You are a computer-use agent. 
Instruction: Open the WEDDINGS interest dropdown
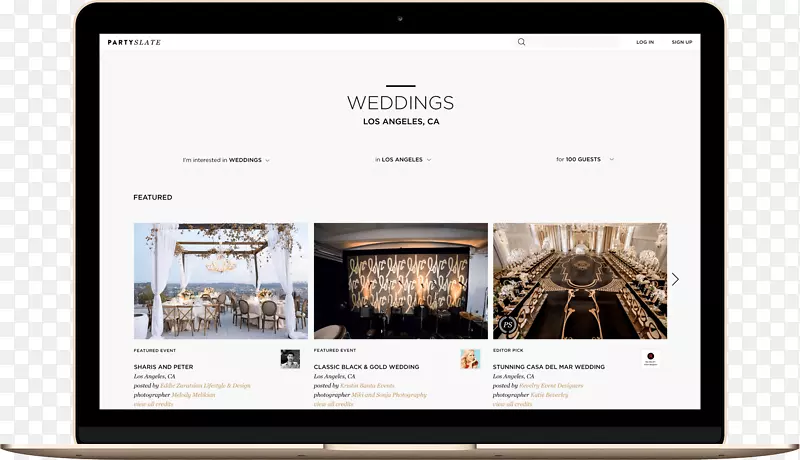(x=226, y=160)
